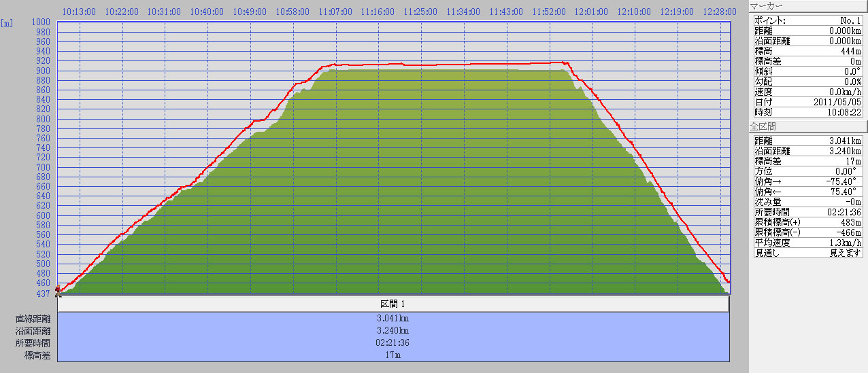The height and width of the screenshot is (373, 868).
Task: Click the マーカー panel header
Action: click(x=807, y=6)
